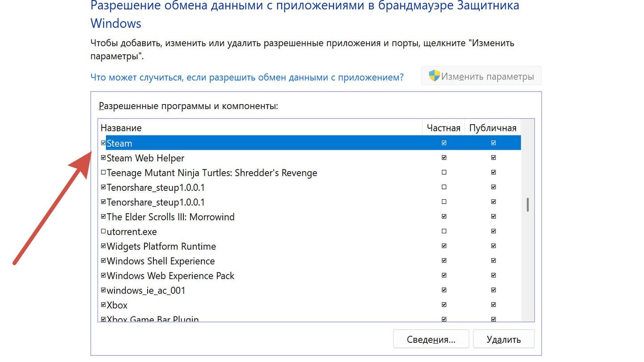This screenshot has width=644, height=362.
Task: Uncheck Частная for The Elder Scrolls III: Morrowind
Action: (444, 217)
